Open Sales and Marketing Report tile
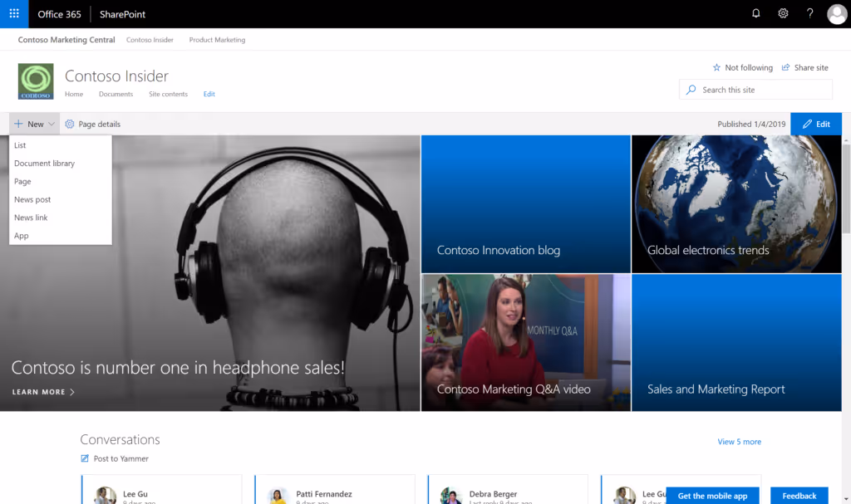Screen dimensions: 851x504 tap(736, 342)
